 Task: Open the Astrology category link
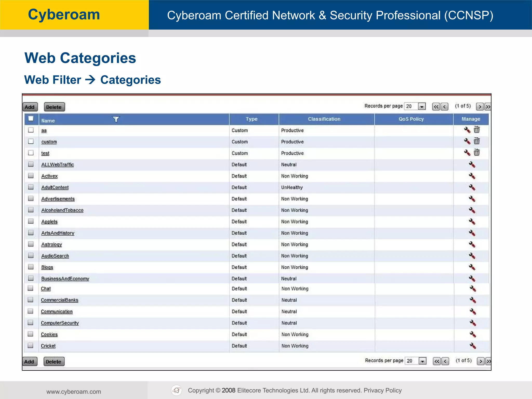point(51,245)
